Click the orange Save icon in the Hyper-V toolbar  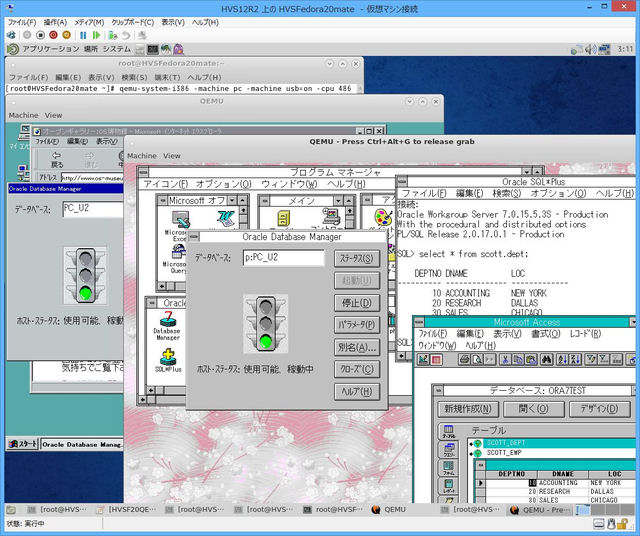coord(67,35)
